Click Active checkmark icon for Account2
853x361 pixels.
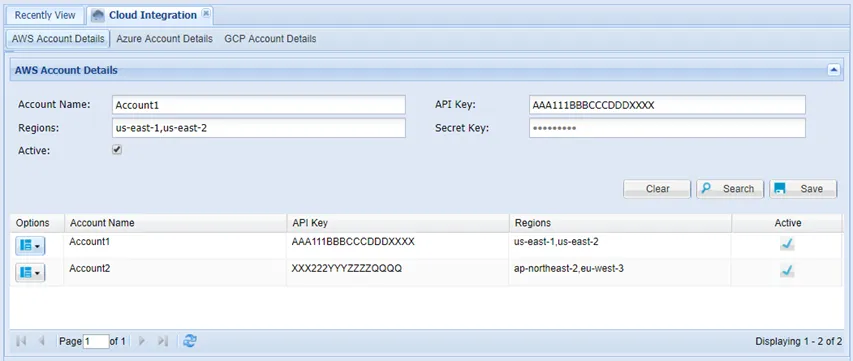787,271
